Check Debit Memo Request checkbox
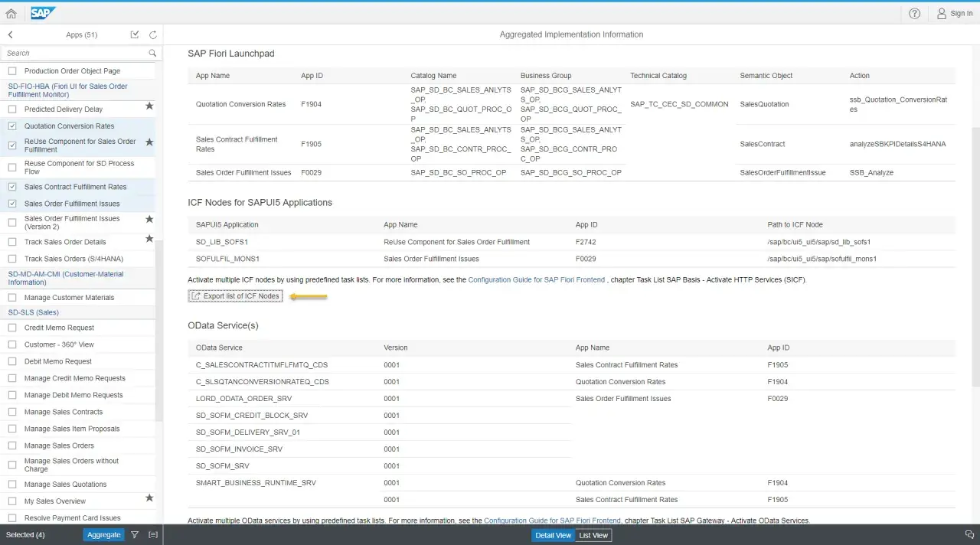The width and height of the screenshot is (980, 545). point(12,361)
